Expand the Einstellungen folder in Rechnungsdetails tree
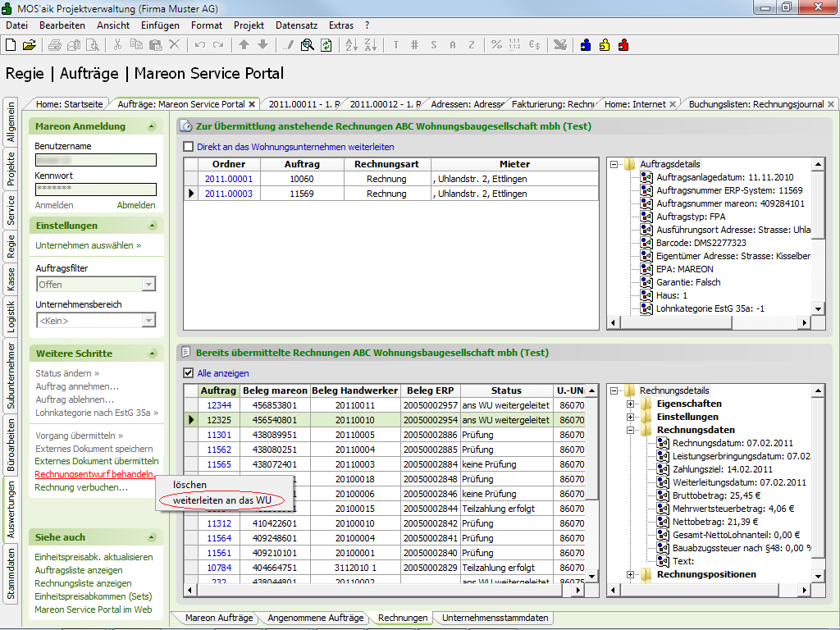 (x=630, y=417)
